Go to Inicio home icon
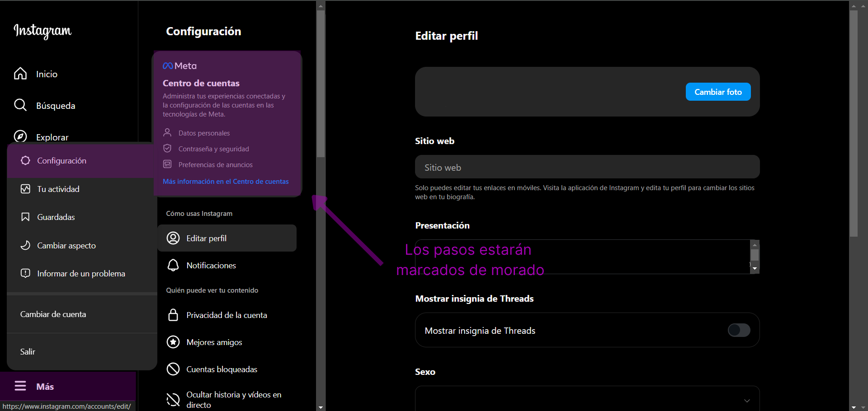Screen dimensions: 868x411 (20, 74)
